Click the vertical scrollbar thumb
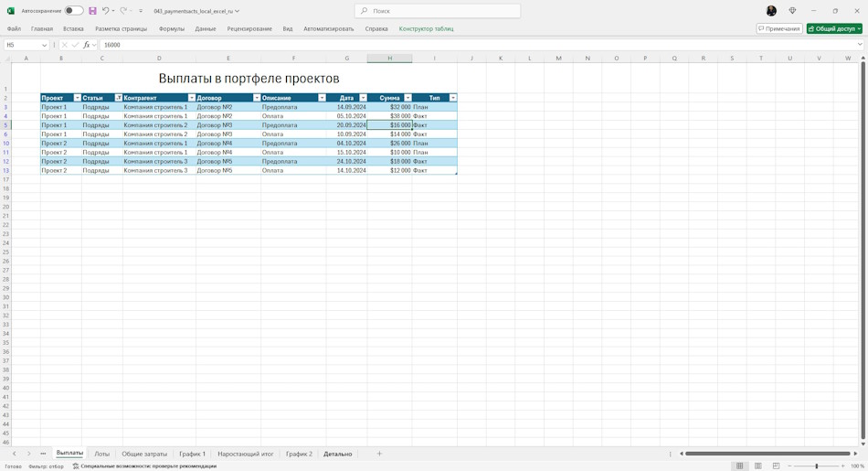Viewport: 868px width, 471px height. point(863,250)
